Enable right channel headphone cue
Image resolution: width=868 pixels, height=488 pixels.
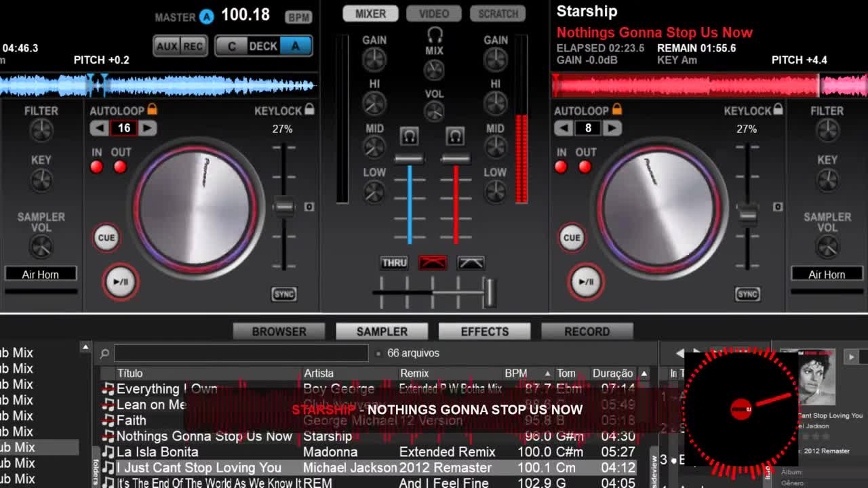[455, 136]
